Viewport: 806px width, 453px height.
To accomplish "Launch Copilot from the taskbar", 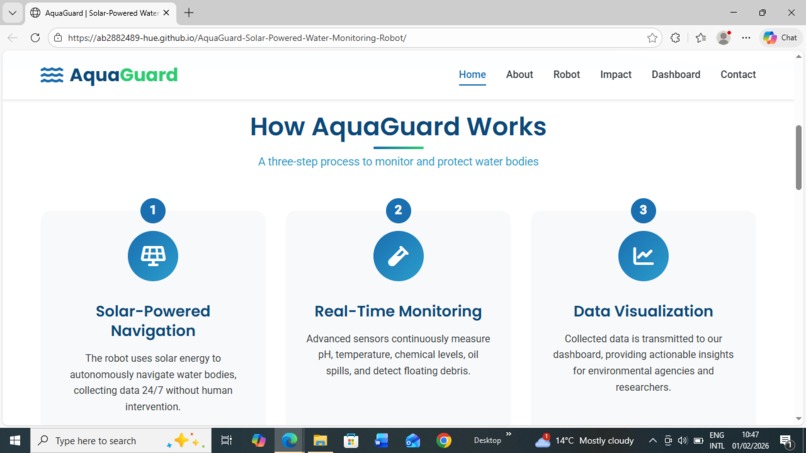I will coord(259,440).
